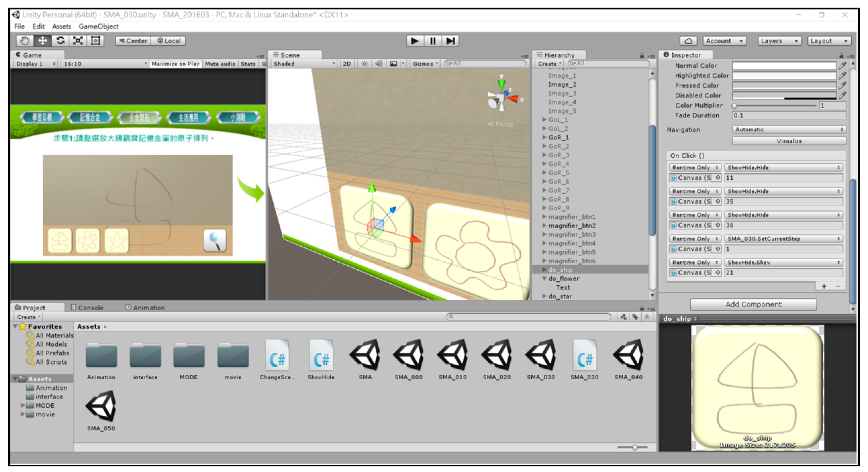Select SMA_050 scene asset

tap(101, 411)
